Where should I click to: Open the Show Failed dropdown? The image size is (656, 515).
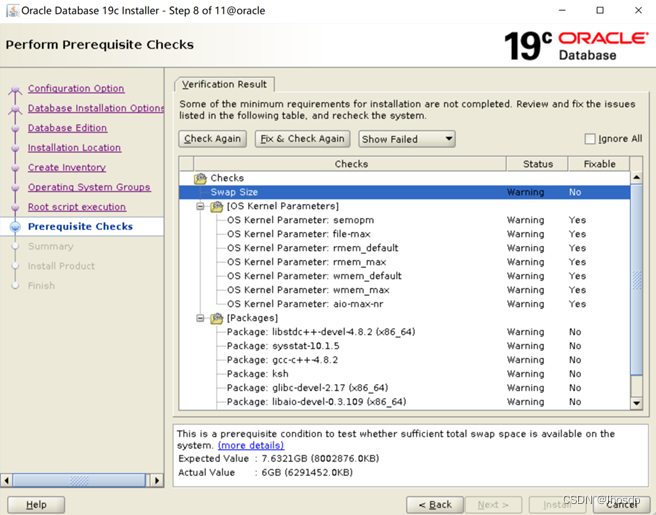[407, 139]
